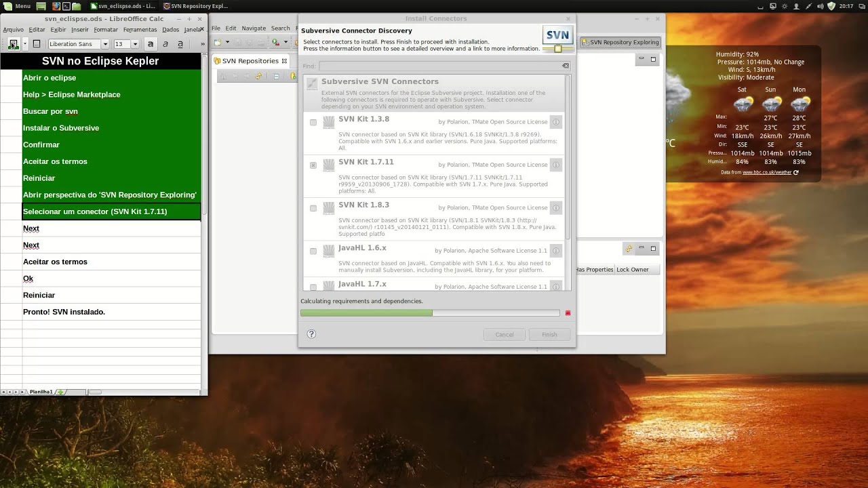Screen dimensions: 868x488
Task: Click the Cancel button in Install Connectors
Action: pos(505,335)
